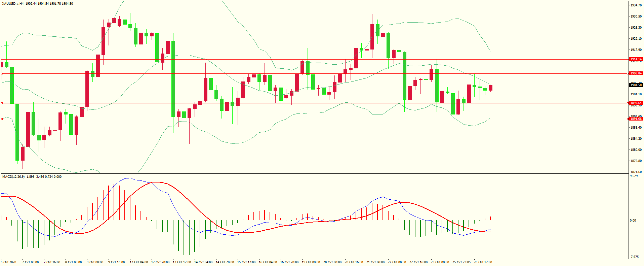The height and width of the screenshot is (266, 644).
Task: Click the 1922.10 price scale label
Action: pyautogui.click(x=636, y=39)
